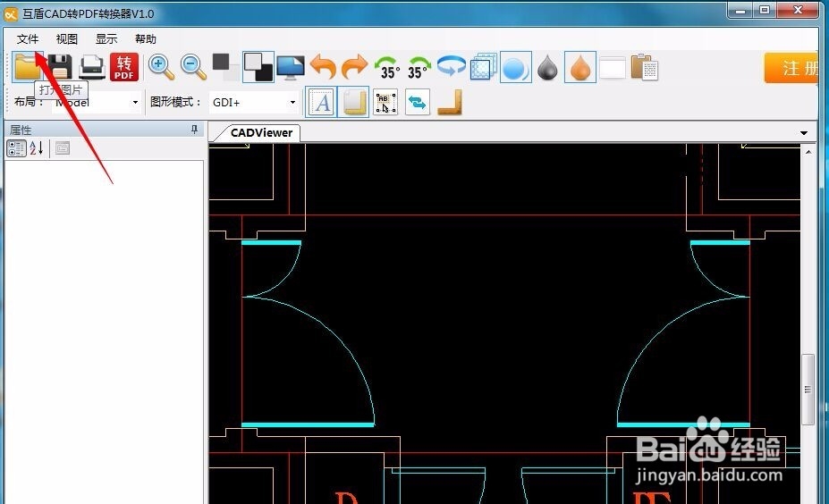829x504 pixels.
Task: Switch properties to categorized view
Action: (16, 148)
